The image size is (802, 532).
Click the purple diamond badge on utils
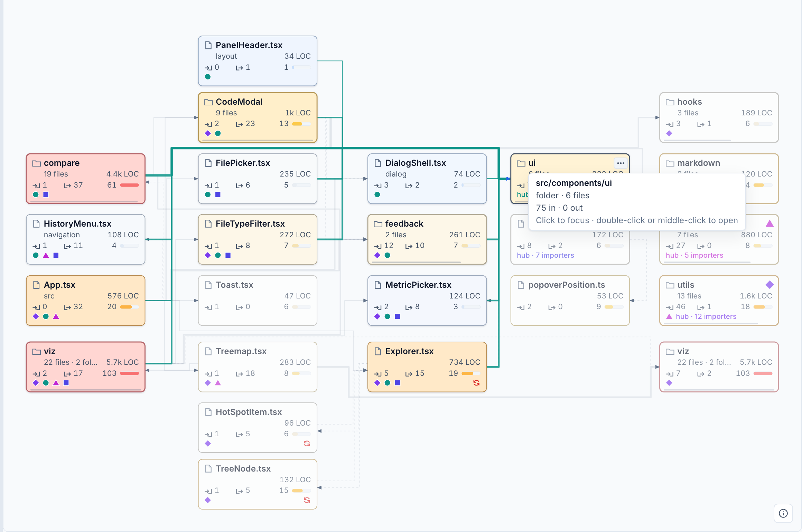[x=770, y=285]
